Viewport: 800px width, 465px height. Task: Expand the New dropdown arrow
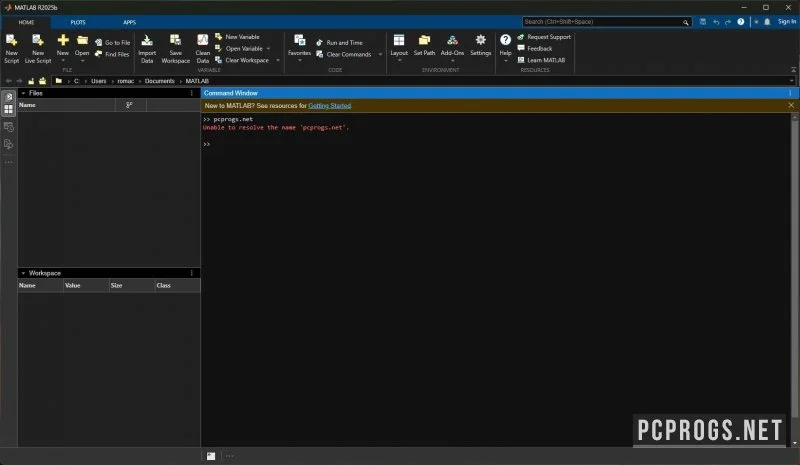pos(63,61)
